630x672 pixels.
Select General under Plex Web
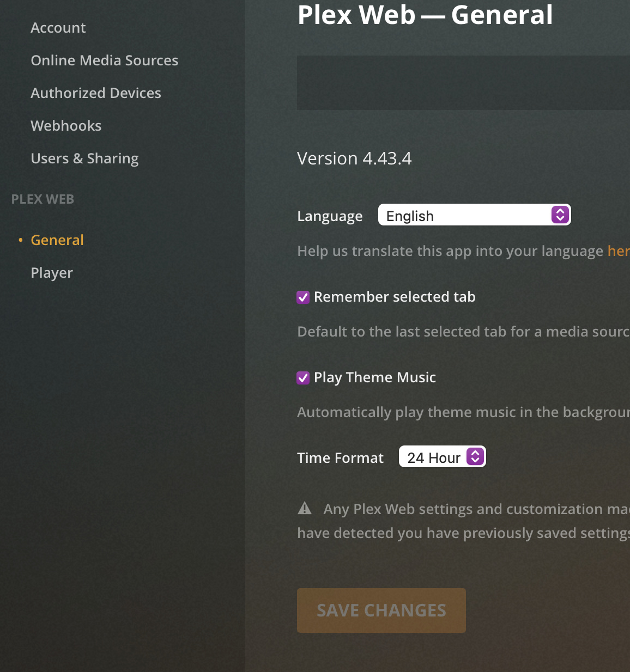pos(57,240)
